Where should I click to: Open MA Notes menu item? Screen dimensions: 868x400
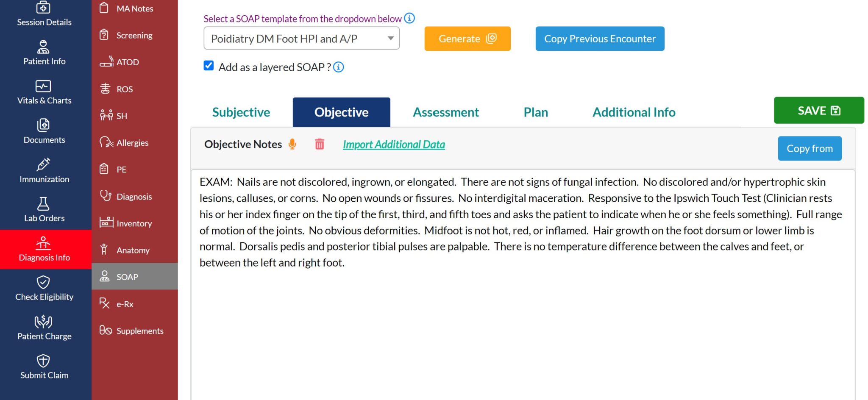[x=135, y=8]
